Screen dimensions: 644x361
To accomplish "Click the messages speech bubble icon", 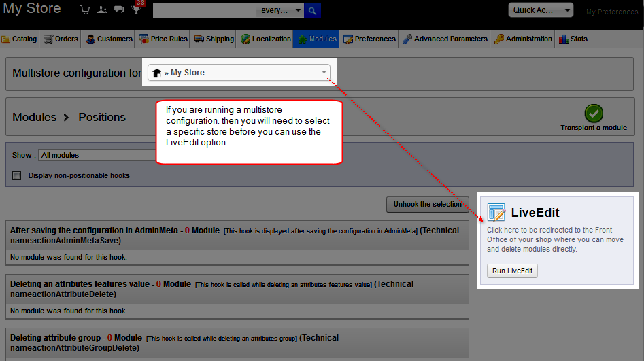I will [x=119, y=10].
